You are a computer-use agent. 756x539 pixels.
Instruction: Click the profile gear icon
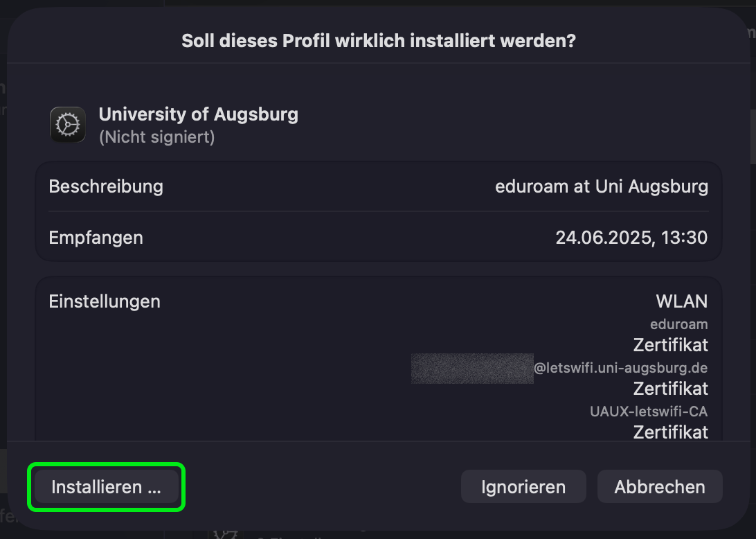(68, 125)
